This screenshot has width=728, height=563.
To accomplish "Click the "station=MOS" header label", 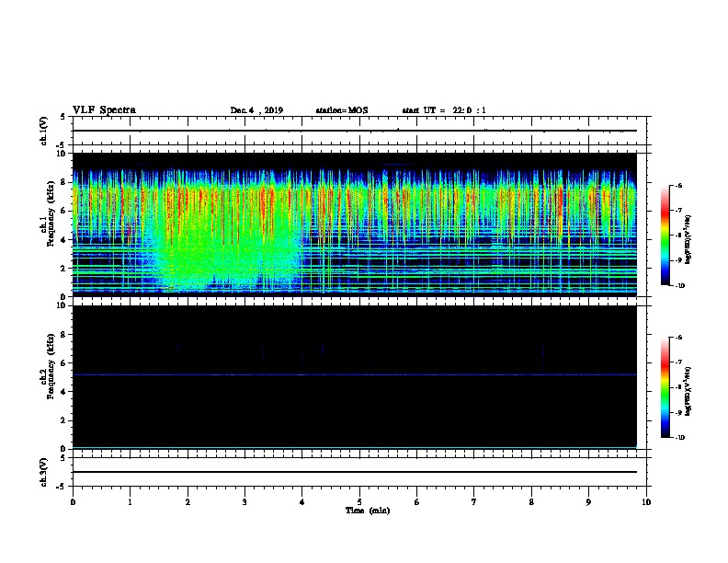I will coord(342,110).
